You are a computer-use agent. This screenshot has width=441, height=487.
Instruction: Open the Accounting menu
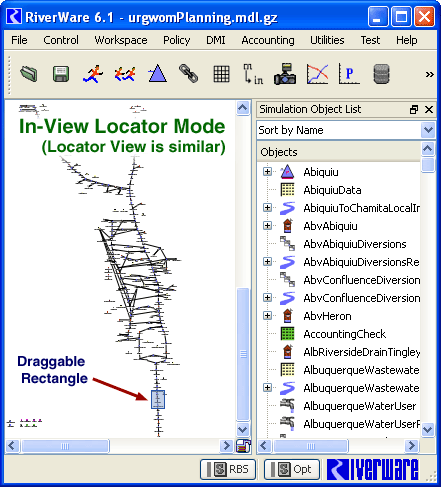(x=268, y=40)
